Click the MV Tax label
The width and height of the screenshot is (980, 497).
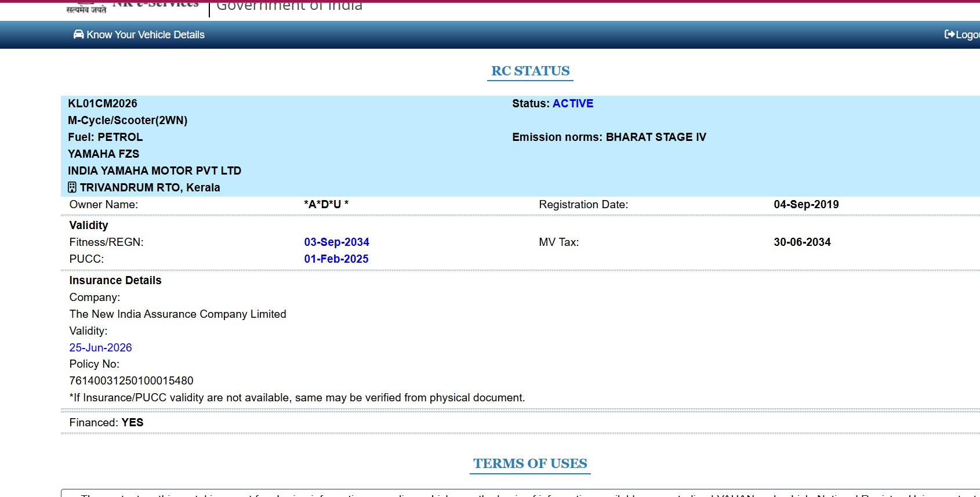[559, 242]
